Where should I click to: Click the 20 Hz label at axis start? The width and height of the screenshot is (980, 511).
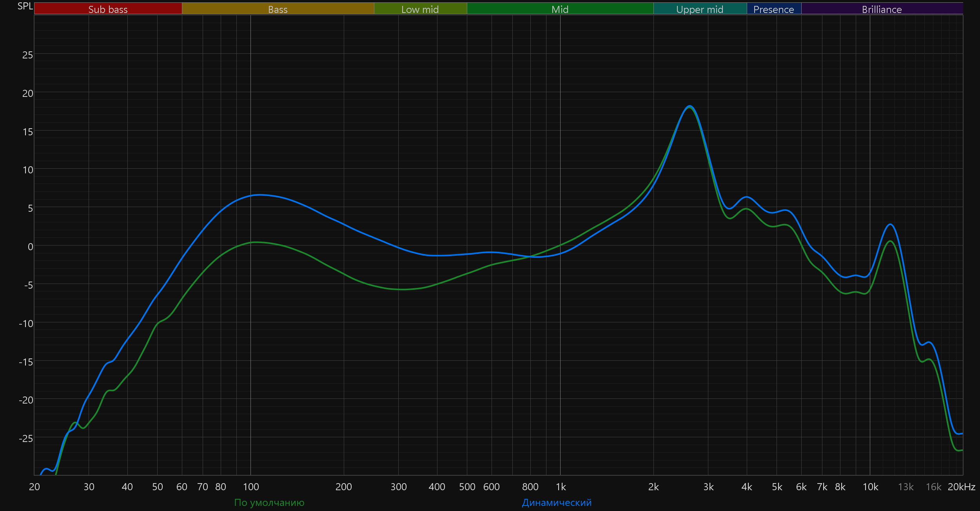point(34,487)
